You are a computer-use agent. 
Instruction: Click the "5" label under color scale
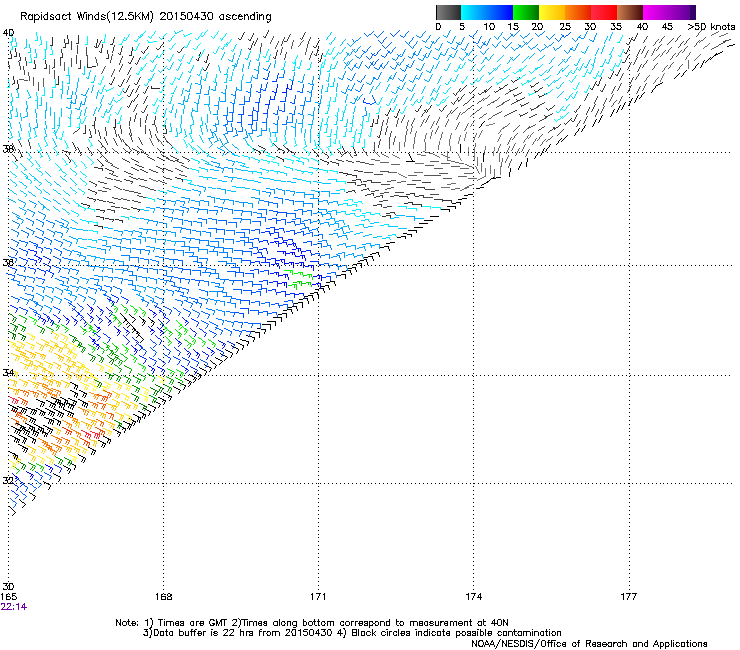pos(462,27)
